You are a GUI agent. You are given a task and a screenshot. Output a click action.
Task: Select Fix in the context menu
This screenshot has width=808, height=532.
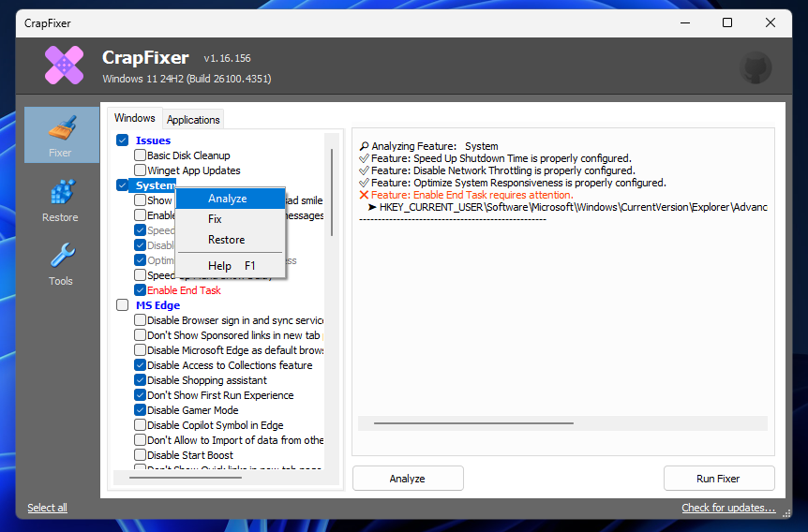(x=215, y=219)
